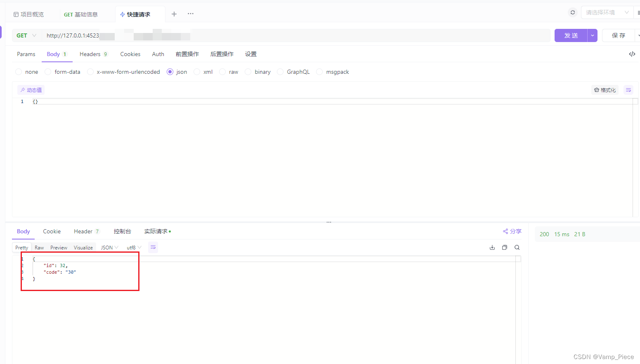Download the response body
Image resolution: width=640 pixels, height=364 pixels.
(x=492, y=247)
